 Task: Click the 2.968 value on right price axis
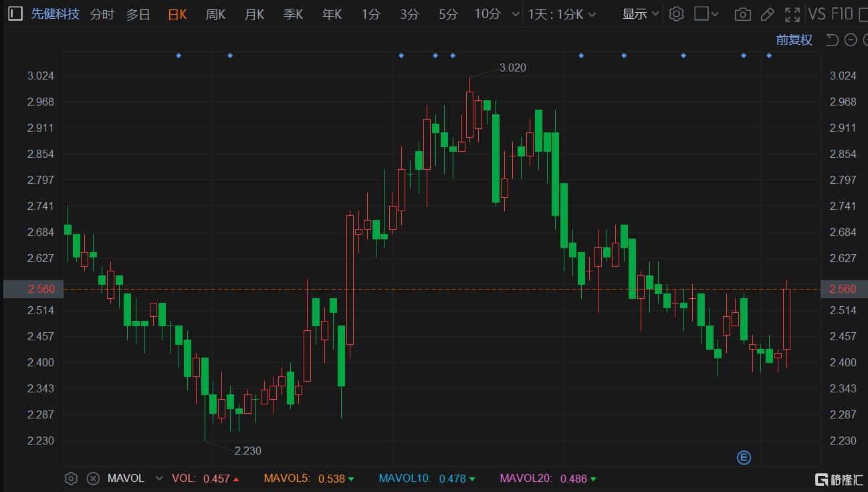(x=843, y=102)
